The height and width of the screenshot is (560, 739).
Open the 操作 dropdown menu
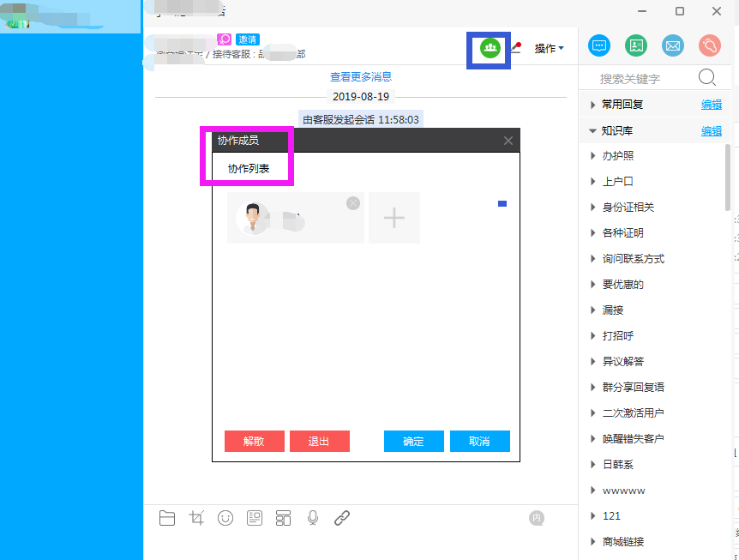[x=549, y=49]
